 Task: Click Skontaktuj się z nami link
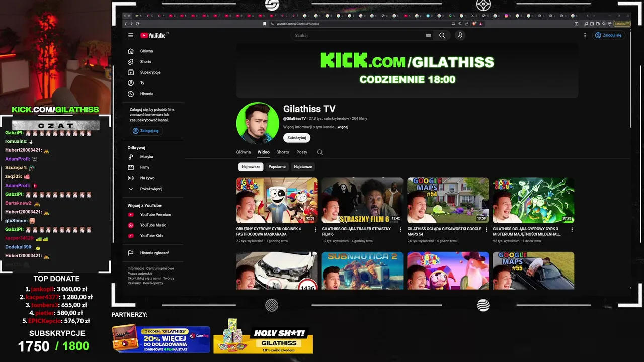pyautogui.click(x=144, y=278)
